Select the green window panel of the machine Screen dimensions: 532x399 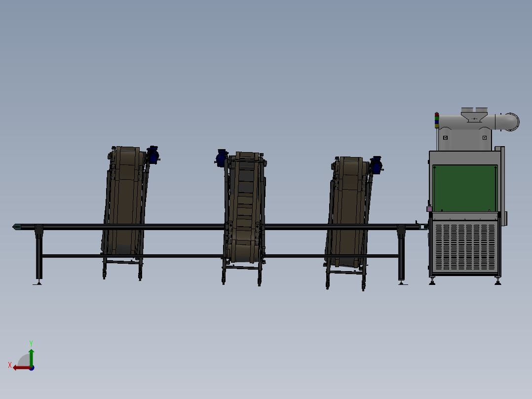[465, 188]
